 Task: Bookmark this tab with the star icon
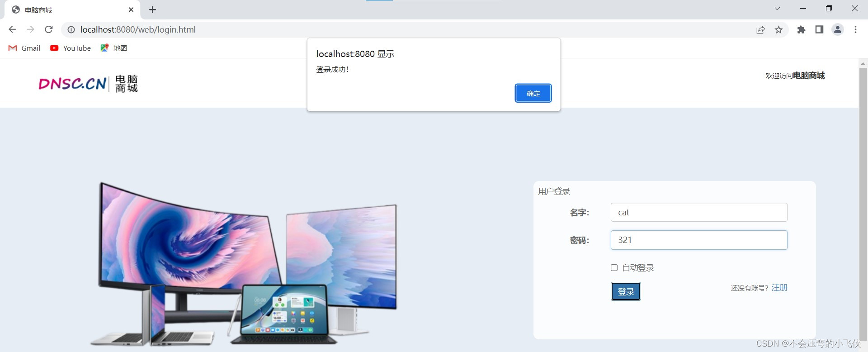(778, 29)
